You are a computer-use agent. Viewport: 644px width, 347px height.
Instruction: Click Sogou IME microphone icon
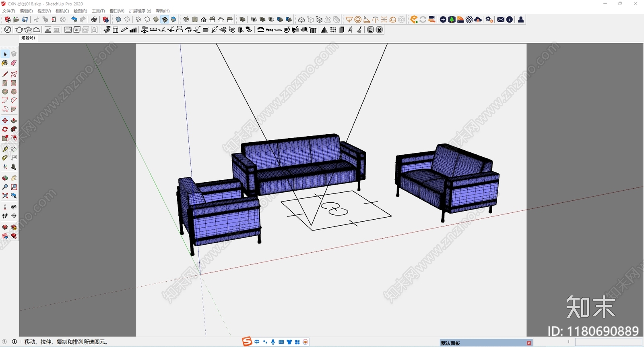coord(273,342)
